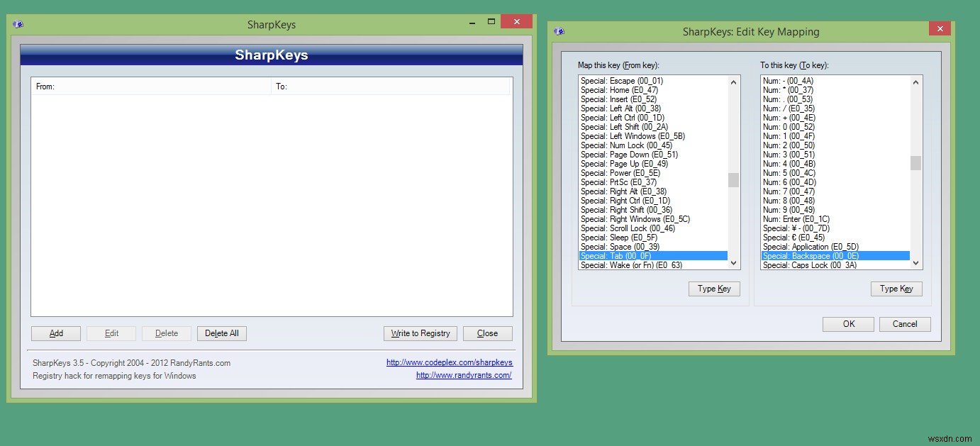Open the SharpKeys main window title bar icon
This screenshot has width=980, height=446.
(x=18, y=24)
